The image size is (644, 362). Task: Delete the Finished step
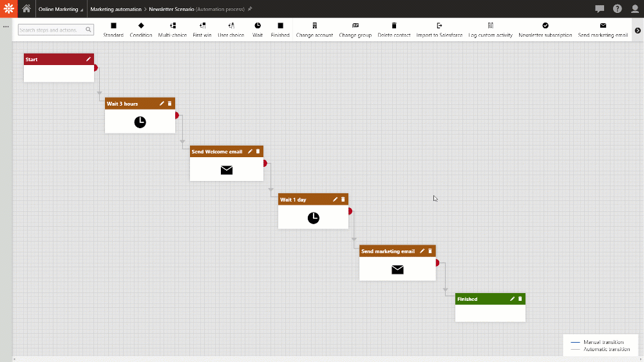coord(520,299)
